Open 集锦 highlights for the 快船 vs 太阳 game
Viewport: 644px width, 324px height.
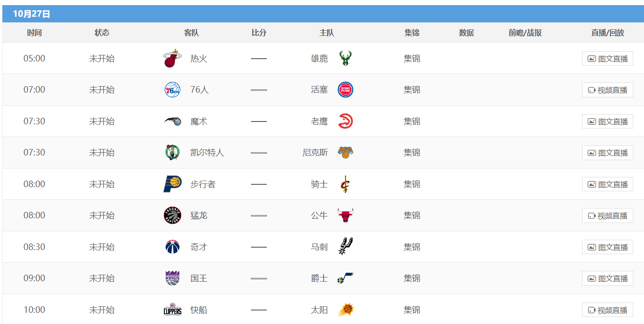click(412, 309)
